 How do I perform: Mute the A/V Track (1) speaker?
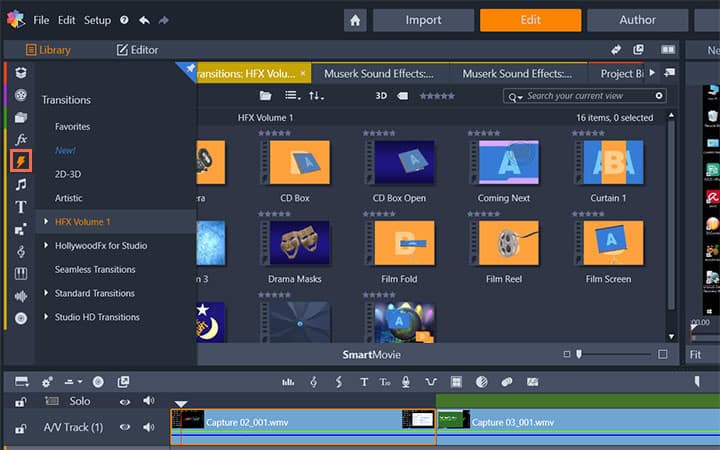click(148, 428)
